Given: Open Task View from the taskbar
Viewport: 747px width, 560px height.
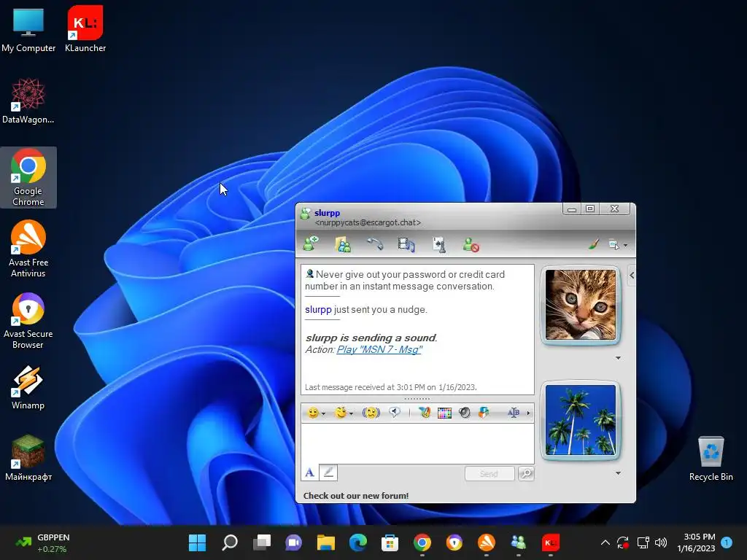Looking at the screenshot, I should [x=262, y=542].
